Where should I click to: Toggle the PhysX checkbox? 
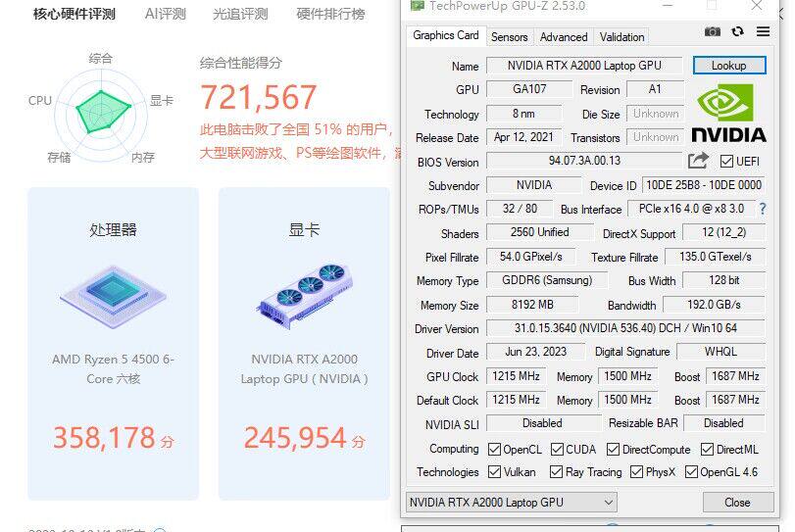click(636, 471)
